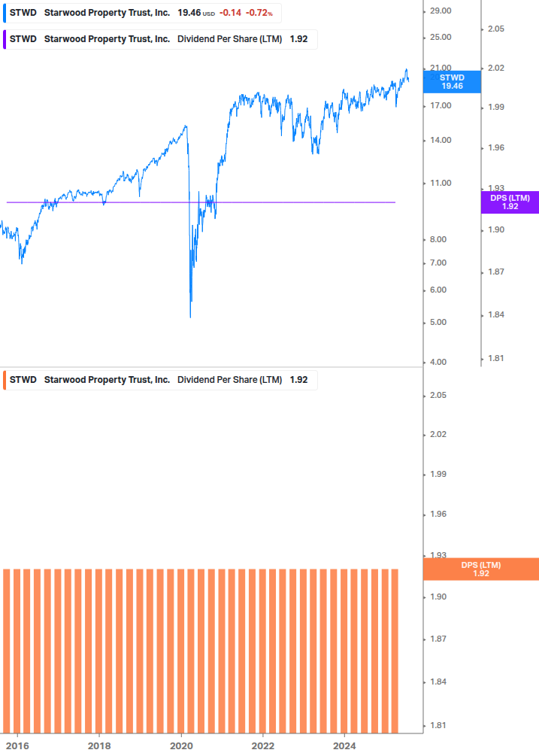The width and height of the screenshot is (539, 756).
Task: Click the 6.00 price axis label
Action: pyautogui.click(x=438, y=290)
